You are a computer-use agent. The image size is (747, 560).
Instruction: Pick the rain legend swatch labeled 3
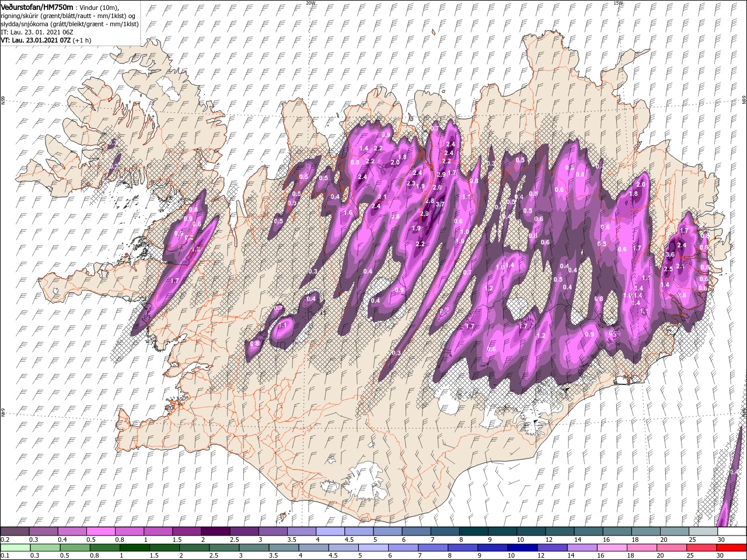254,548
